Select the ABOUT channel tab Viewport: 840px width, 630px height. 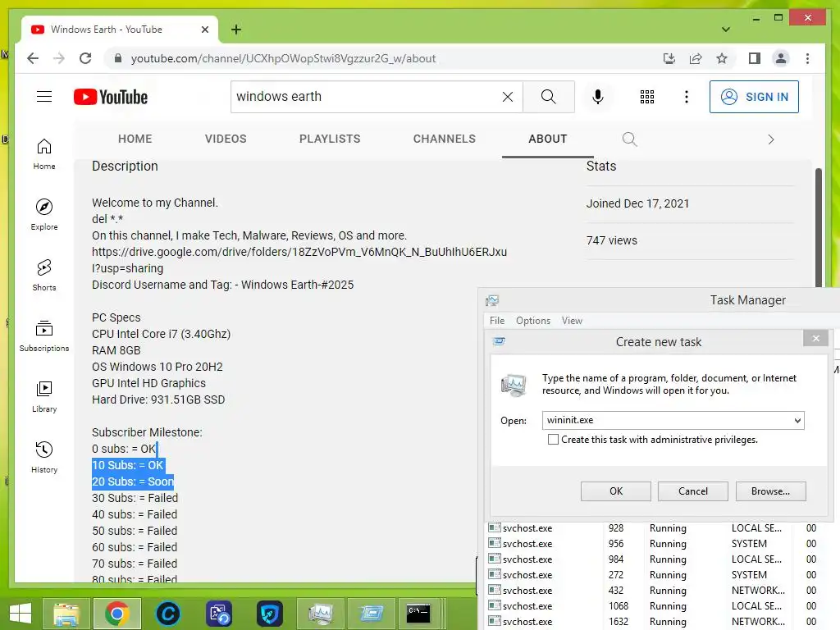tap(547, 139)
